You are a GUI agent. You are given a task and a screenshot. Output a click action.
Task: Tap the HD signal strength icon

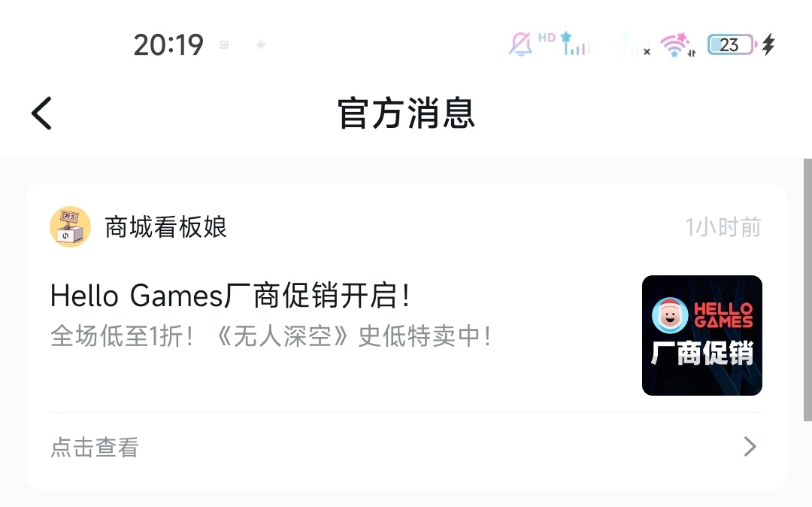pyautogui.click(x=565, y=44)
